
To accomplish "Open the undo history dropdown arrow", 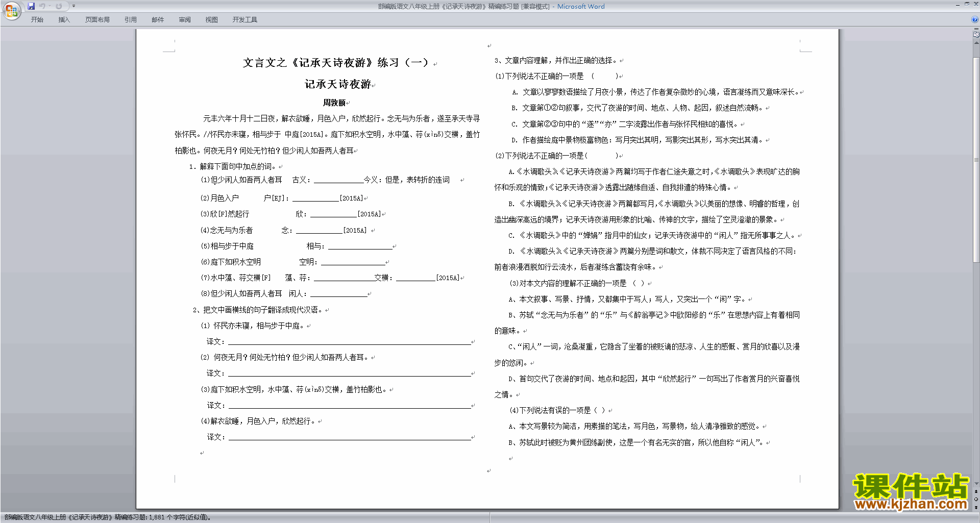I will pyautogui.click(x=50, y=6).
